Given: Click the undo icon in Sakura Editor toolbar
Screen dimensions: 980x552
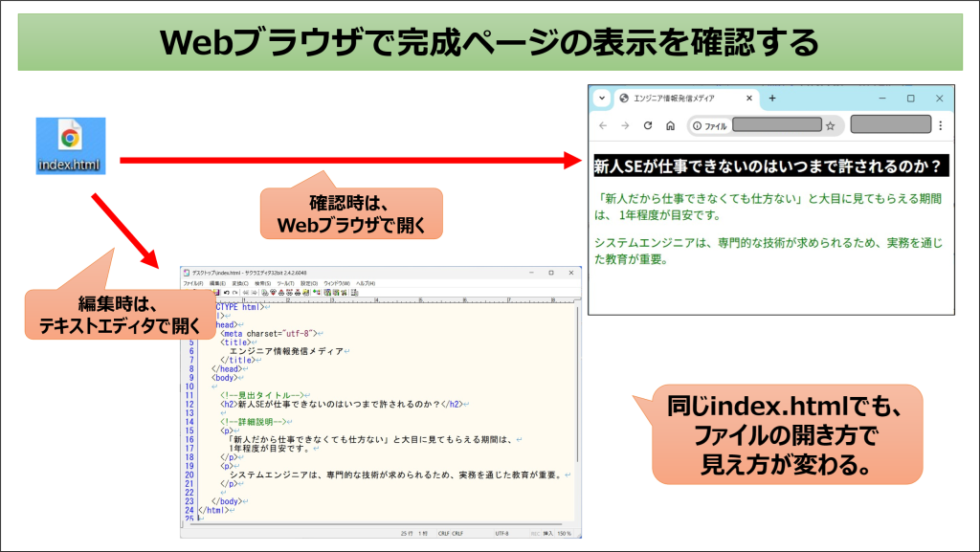Looking at the screenshot, I should point(226,293).
